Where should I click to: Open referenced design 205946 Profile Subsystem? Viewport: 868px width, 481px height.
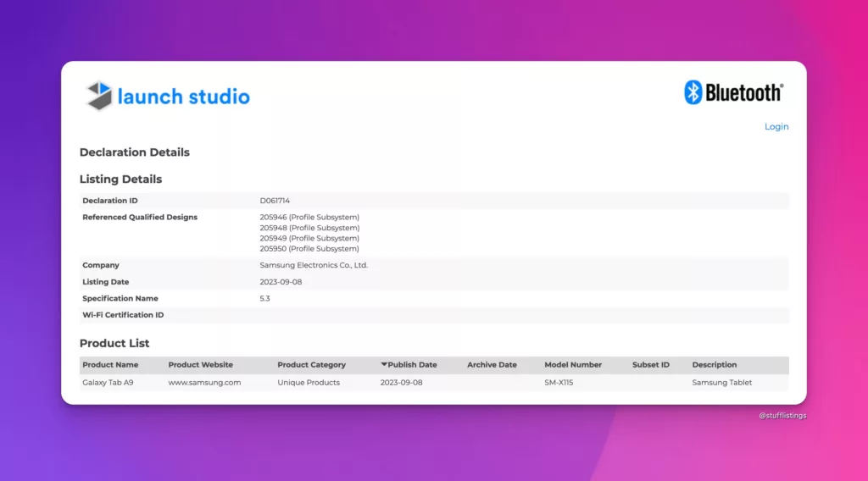(x=309, y=218)
